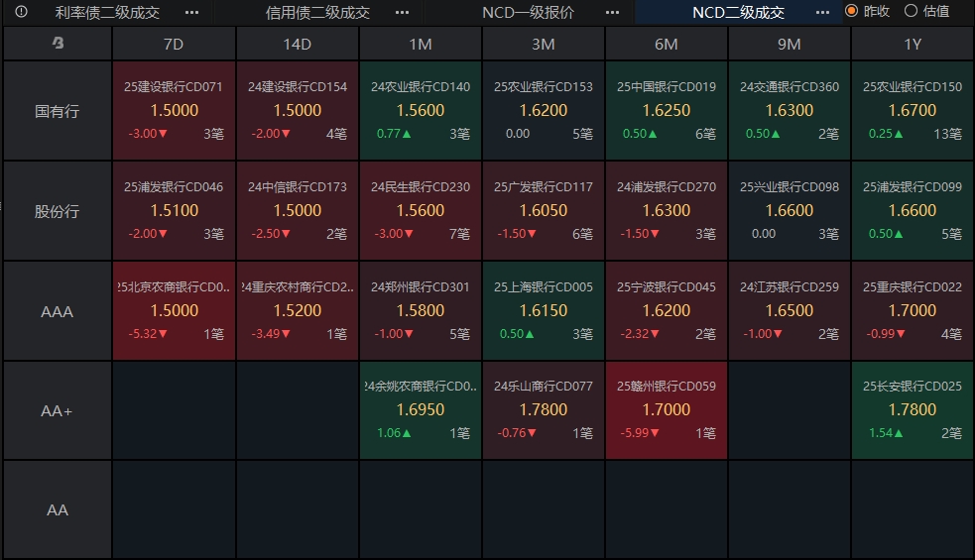Image resolution: width=975 pixels, height=560 pixels.
Task: Open the 25赣州银行CD059 cell
Action: click(667, 410)
